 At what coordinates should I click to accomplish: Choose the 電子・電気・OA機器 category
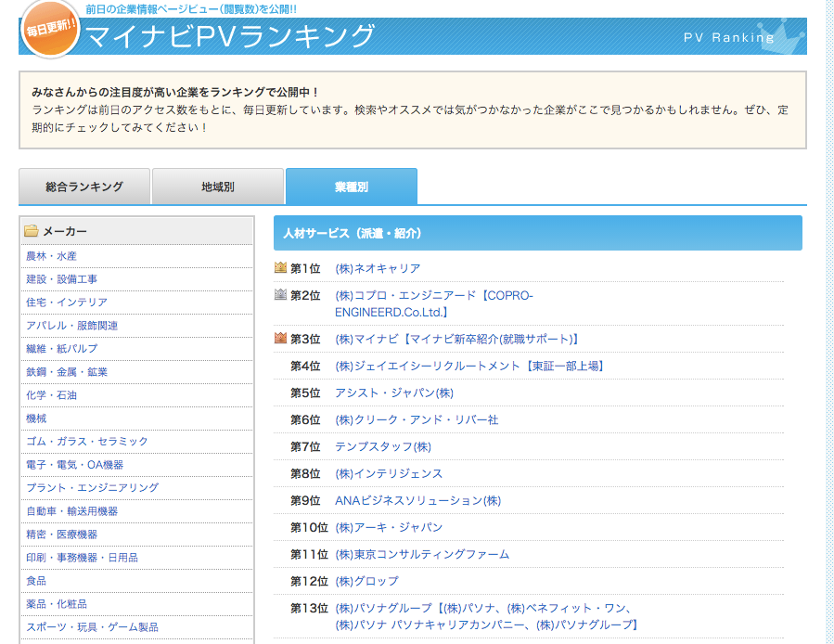[74, 465]
